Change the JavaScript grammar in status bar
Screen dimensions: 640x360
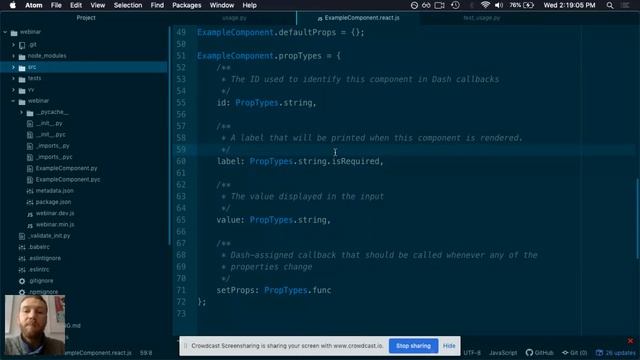503,353
